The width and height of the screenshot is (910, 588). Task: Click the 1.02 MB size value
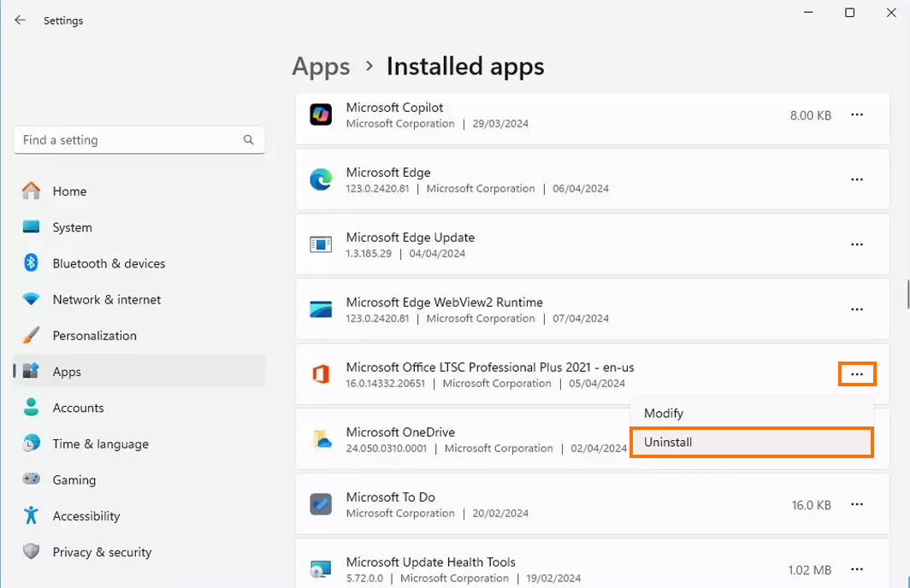click(x=810, y=570)
